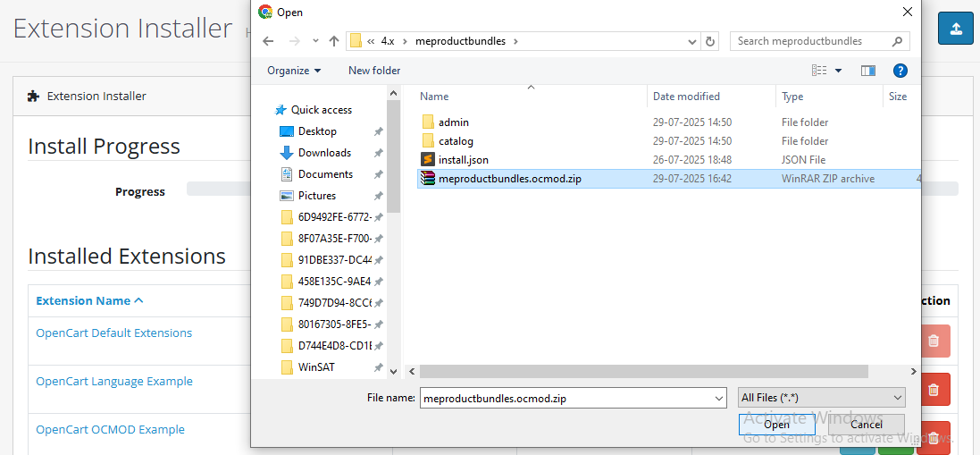980x455 pixels.
Task: Open the view options dropdown arrow
Action: click(x=838, y=71)
